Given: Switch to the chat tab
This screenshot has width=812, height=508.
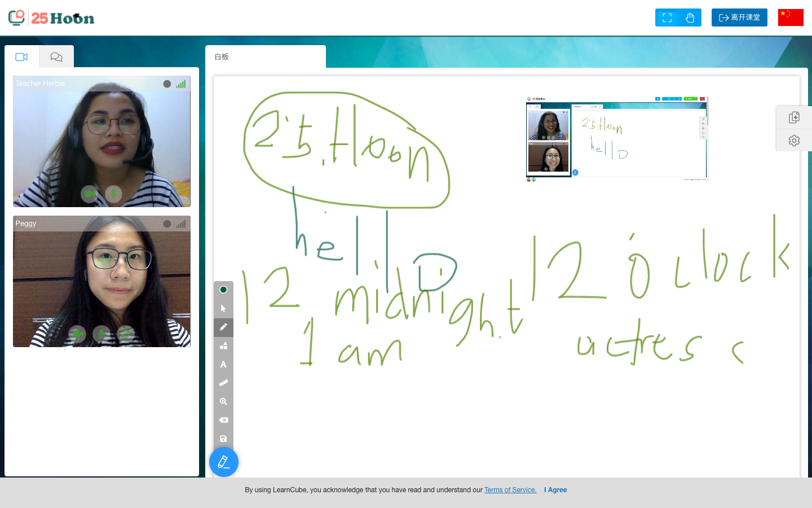Looking at the screenshot, I should pos(56,57).
